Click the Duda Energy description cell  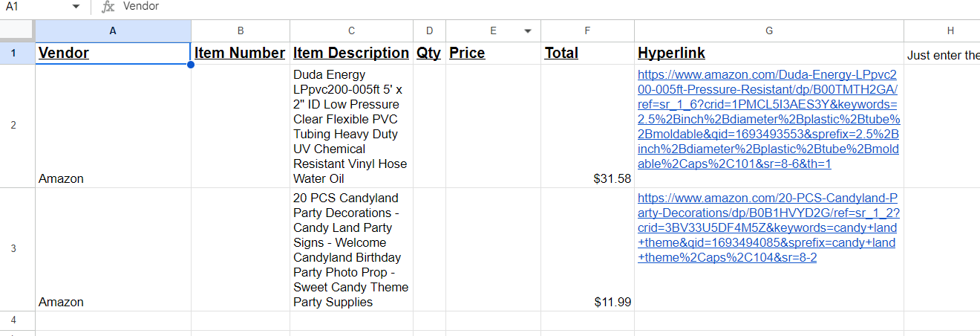click(x=351, y=126)
